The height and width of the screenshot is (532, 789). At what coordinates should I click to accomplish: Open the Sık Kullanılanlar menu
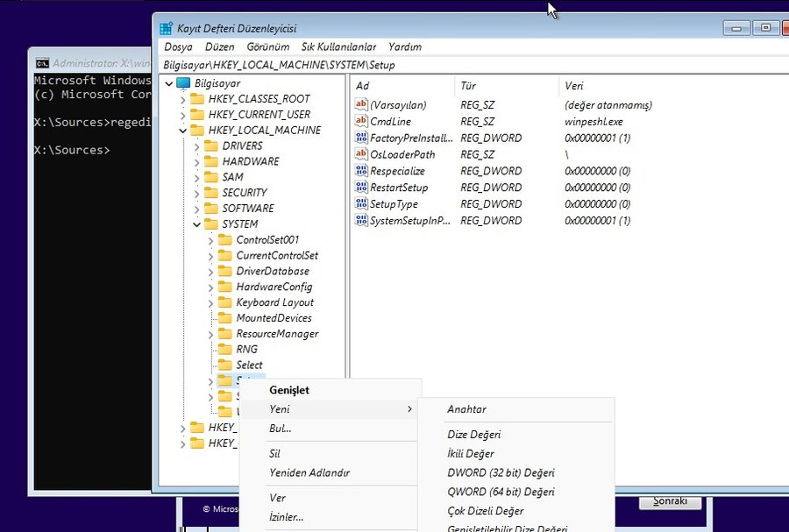click(338, 46)
